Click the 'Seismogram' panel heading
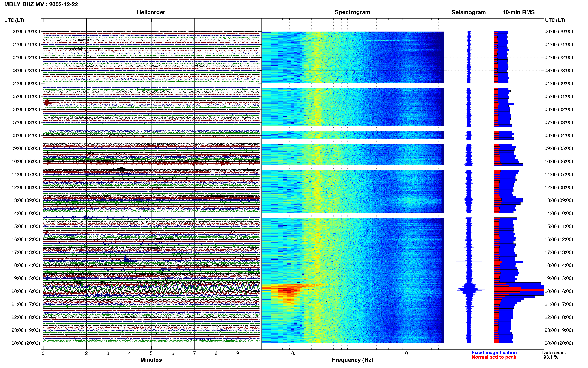This screenshot has height=368, width=588. 468,12
